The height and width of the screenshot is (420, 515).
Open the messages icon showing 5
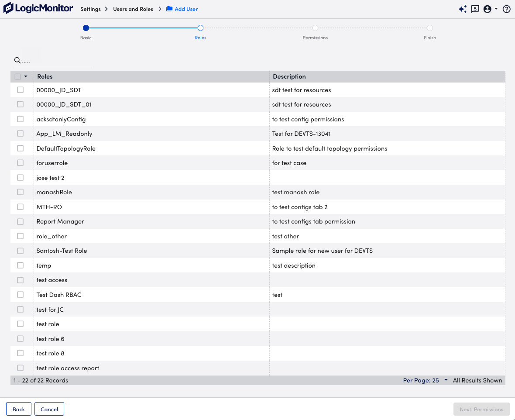[x=475, y=9]
